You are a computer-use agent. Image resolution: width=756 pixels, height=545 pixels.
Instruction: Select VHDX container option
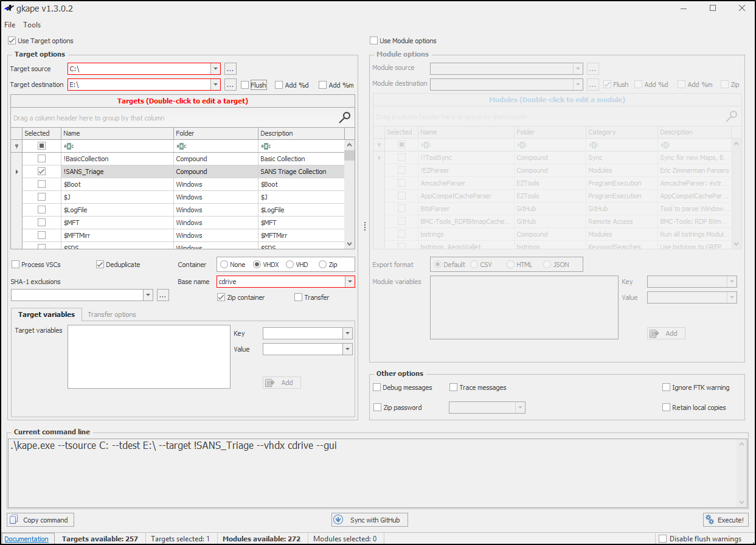(257, 265)
